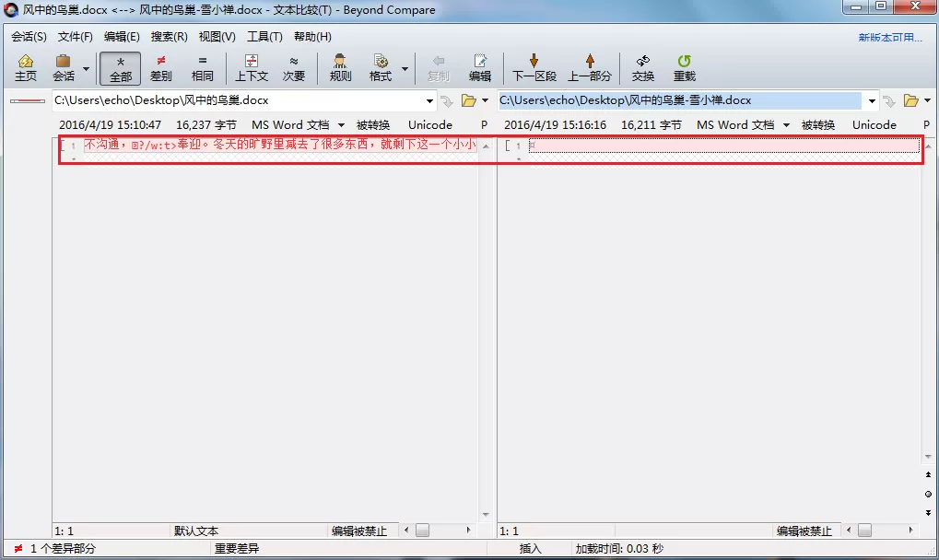This screenshot has width=939, height=560.
Task: Expand the right file path history dropdown
Action: 872,101
